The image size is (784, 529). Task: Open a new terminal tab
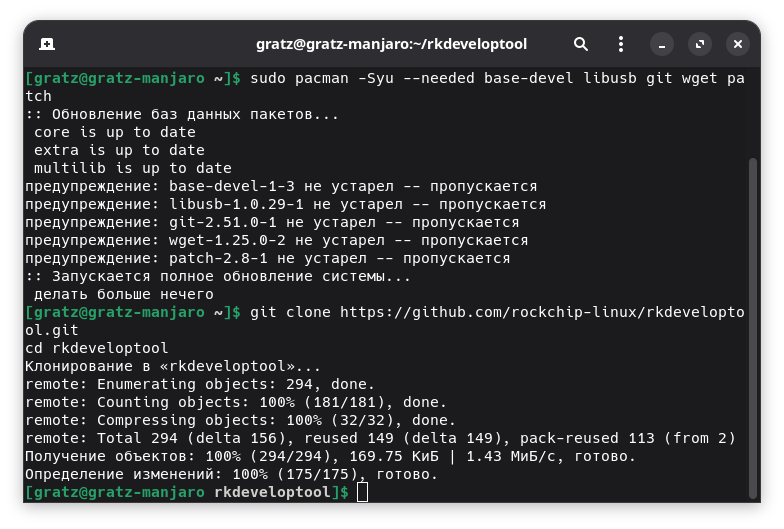(x=46, y=44)
